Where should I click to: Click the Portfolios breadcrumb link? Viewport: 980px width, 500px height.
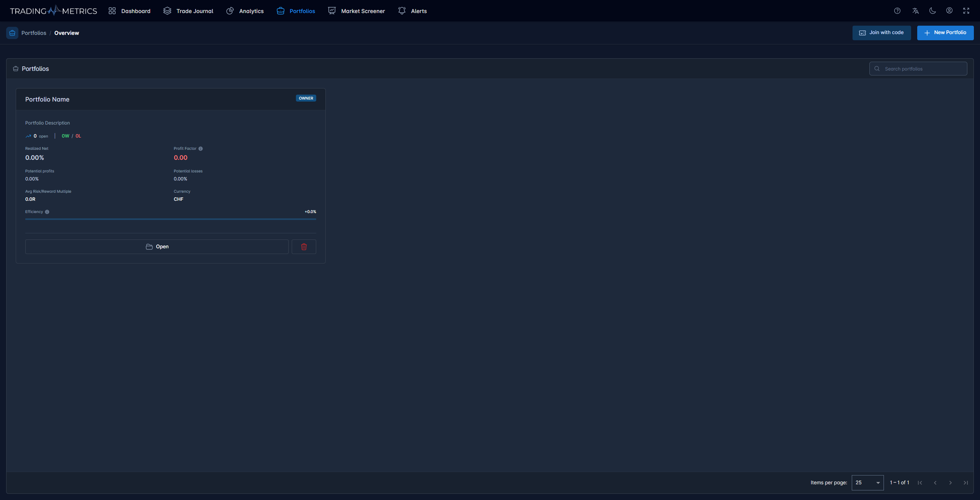(34, 33)
